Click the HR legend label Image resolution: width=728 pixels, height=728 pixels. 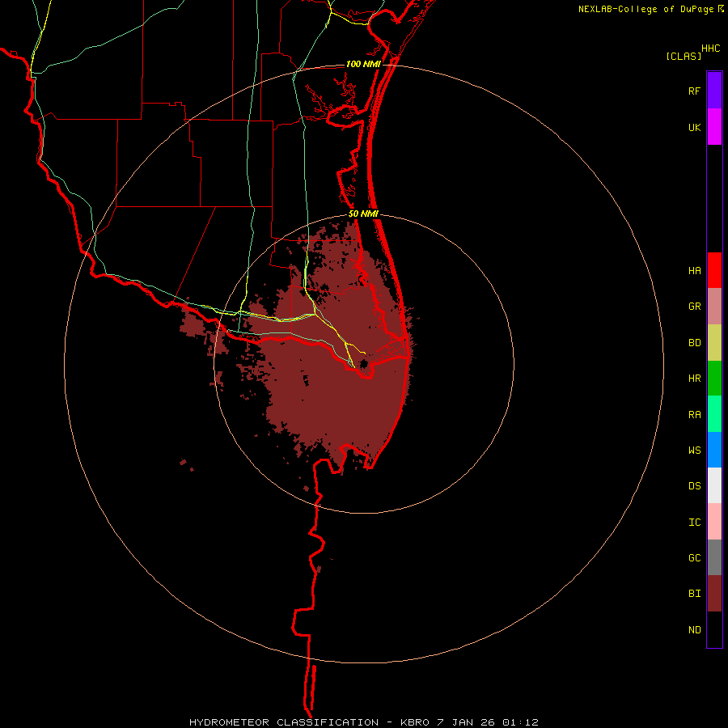click(x=695, y=379)
